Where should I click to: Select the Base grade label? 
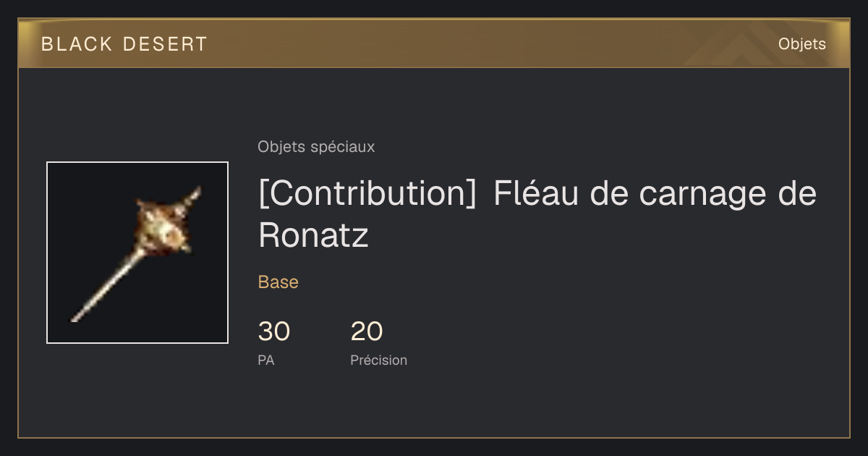278,282
